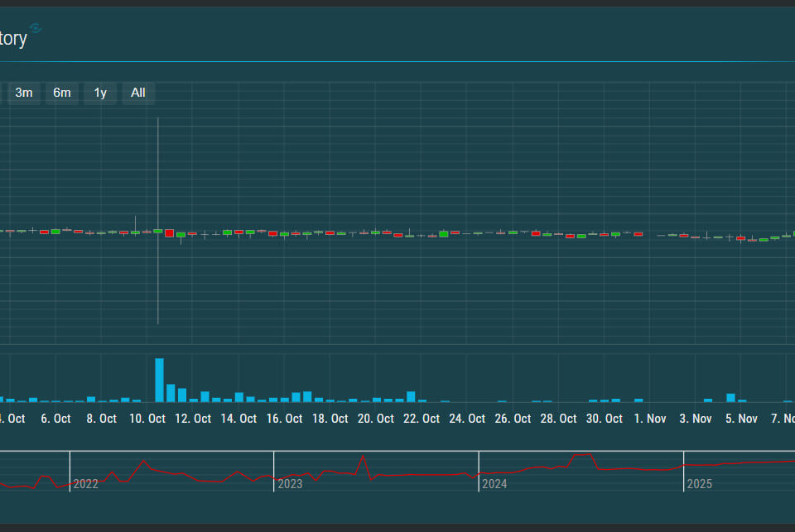Click the 16. Oct date label
The width and height of the screenshot is (795, 532).
284,419
